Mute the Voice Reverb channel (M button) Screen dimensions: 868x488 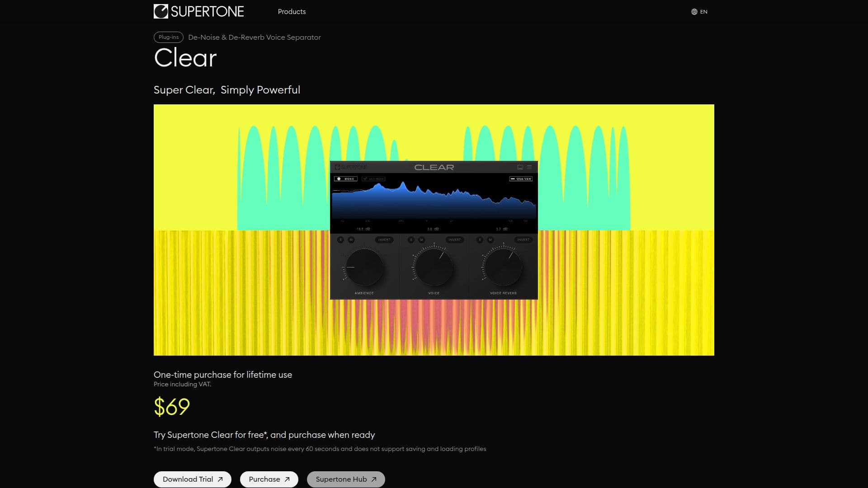(x=491, y=240)
